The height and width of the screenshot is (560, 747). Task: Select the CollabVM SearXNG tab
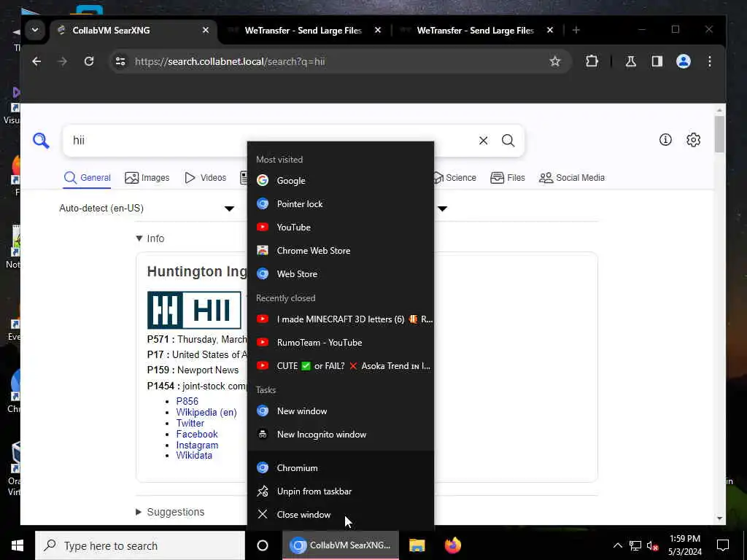click(133, 31)
